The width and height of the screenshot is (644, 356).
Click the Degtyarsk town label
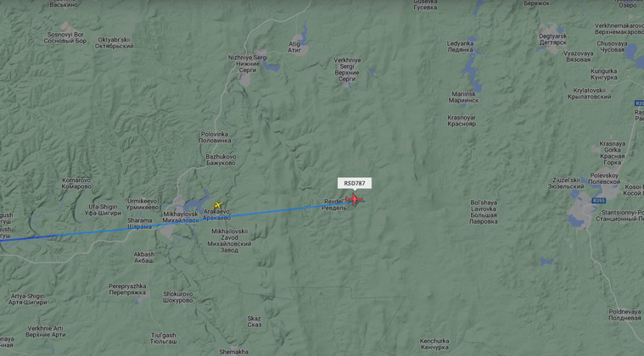553,39
